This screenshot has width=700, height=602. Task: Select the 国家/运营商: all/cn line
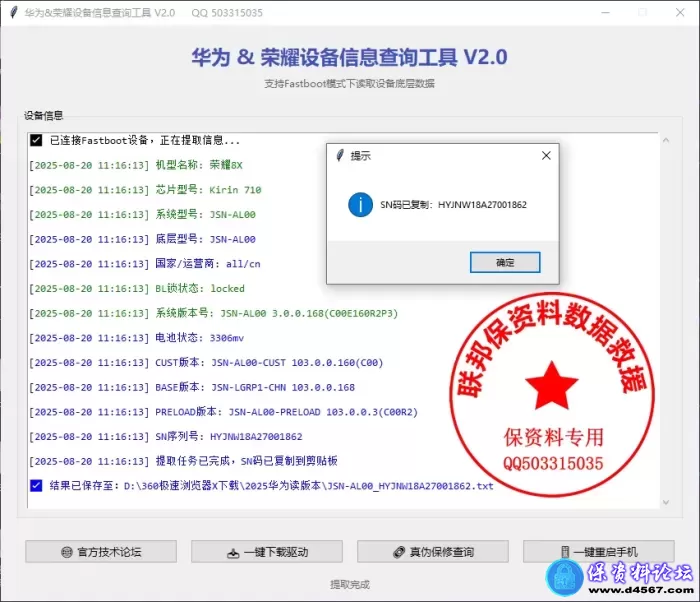click(145, 264)
